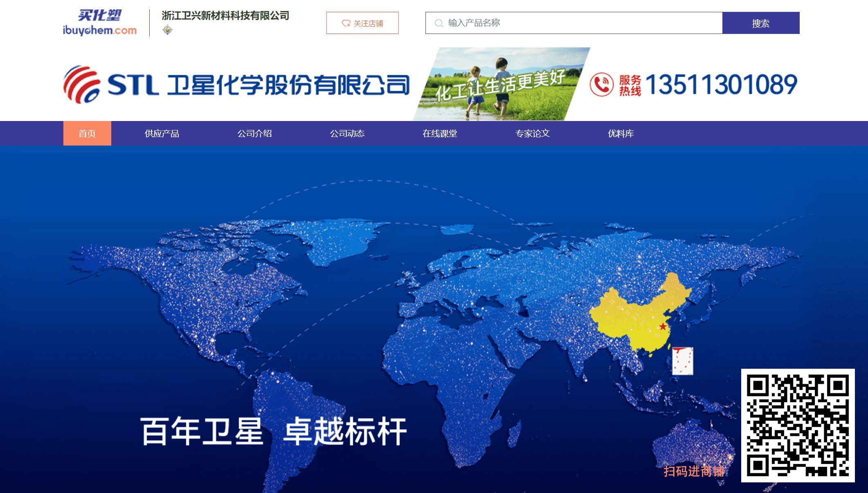868x493 pixels.
Task: Click the red star on China map
Action: click(x=663, y=326)
